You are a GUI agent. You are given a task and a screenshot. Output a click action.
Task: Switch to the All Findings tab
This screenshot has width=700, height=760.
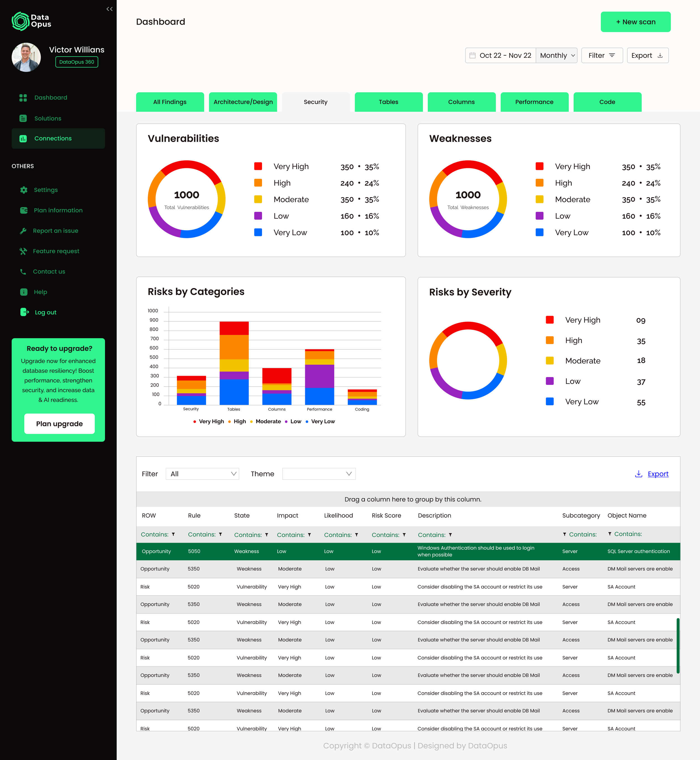170,102
